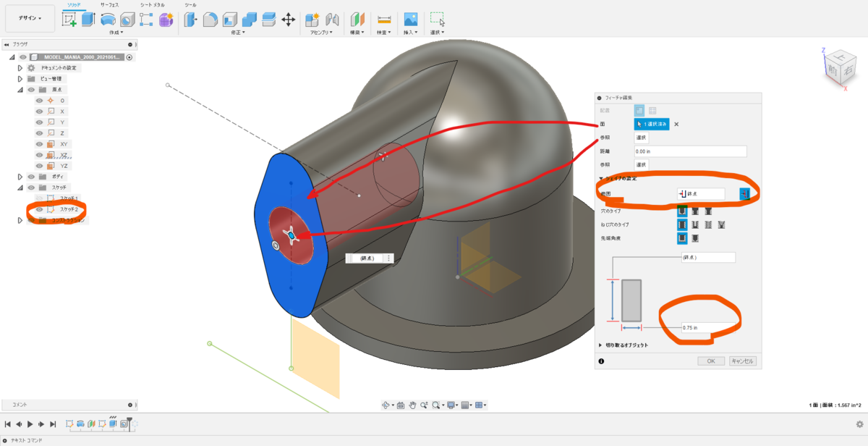Select the Move/Copy tool icon
Screen dimensions: 868x446
(x=288, y=20)
